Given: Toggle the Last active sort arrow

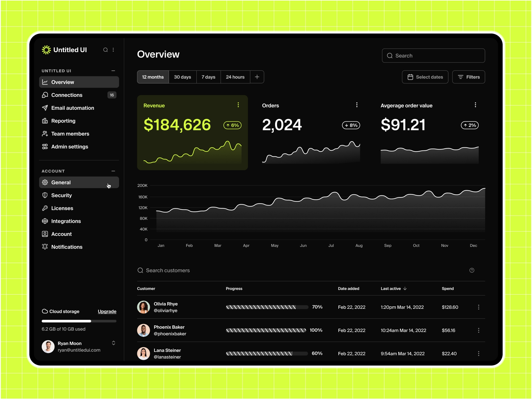Looking at the screenshot, I should pos(405,288).
